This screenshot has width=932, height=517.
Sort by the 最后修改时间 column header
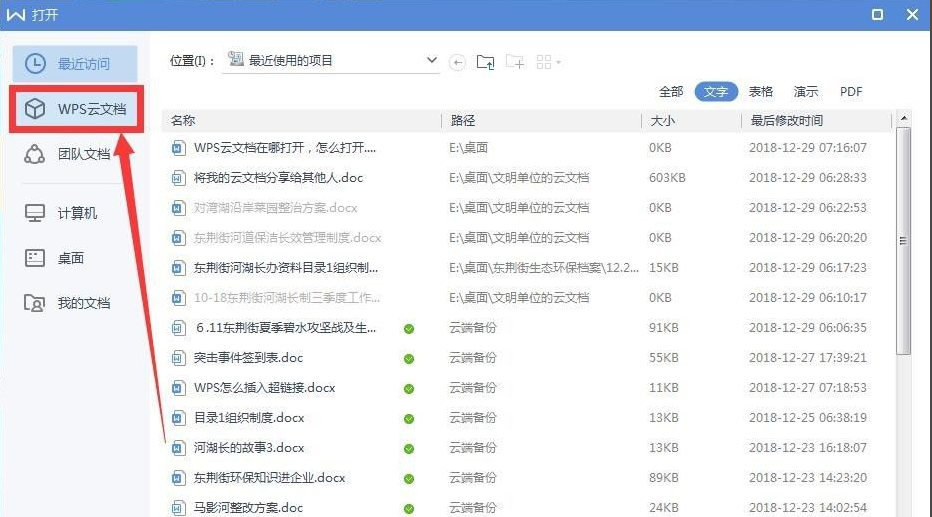click(817, 121)
